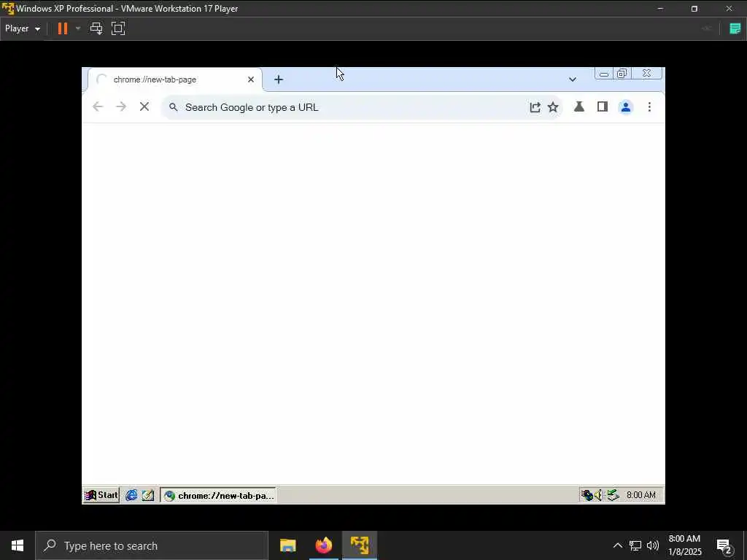Minimize the VMware Player window
Image resolution: width=747 pixels, height=560 pixels.
tap(660, 9)
